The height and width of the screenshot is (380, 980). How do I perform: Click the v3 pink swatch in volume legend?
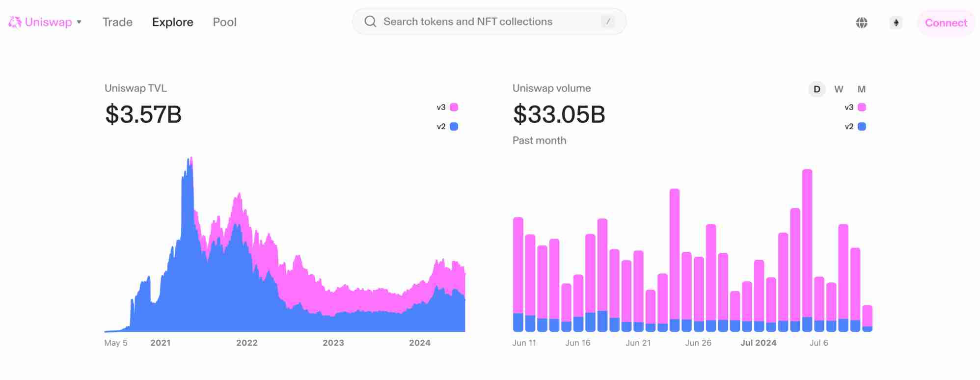[x=862, y=107]
